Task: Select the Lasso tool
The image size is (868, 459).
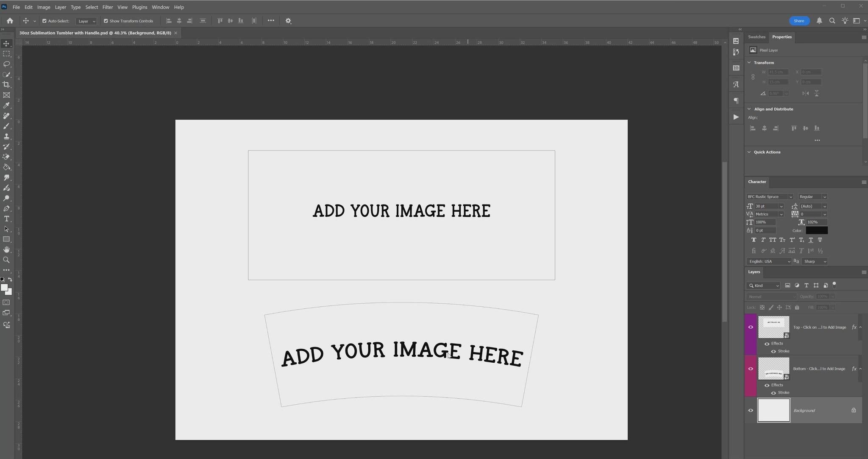Action: pos(6,64)
